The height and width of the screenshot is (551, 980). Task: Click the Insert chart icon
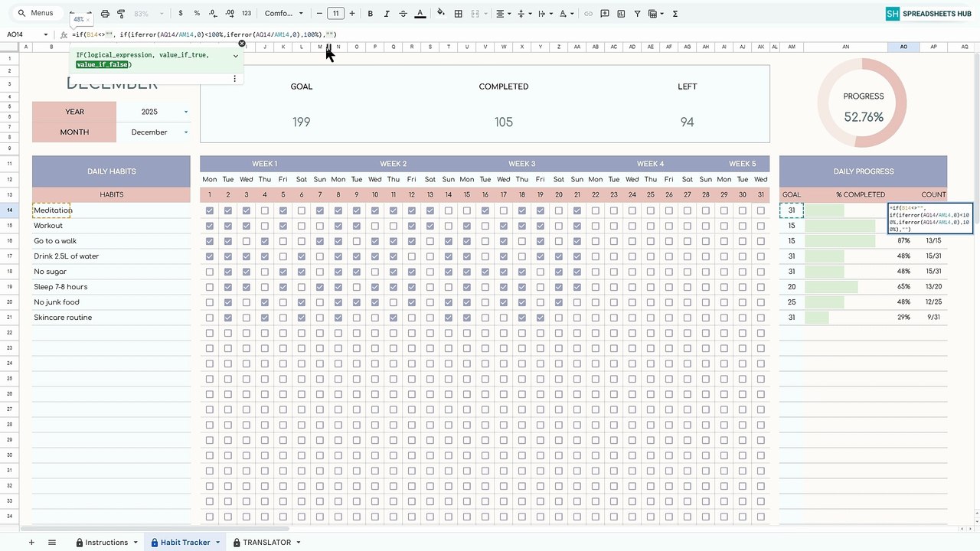click(621, 14)
